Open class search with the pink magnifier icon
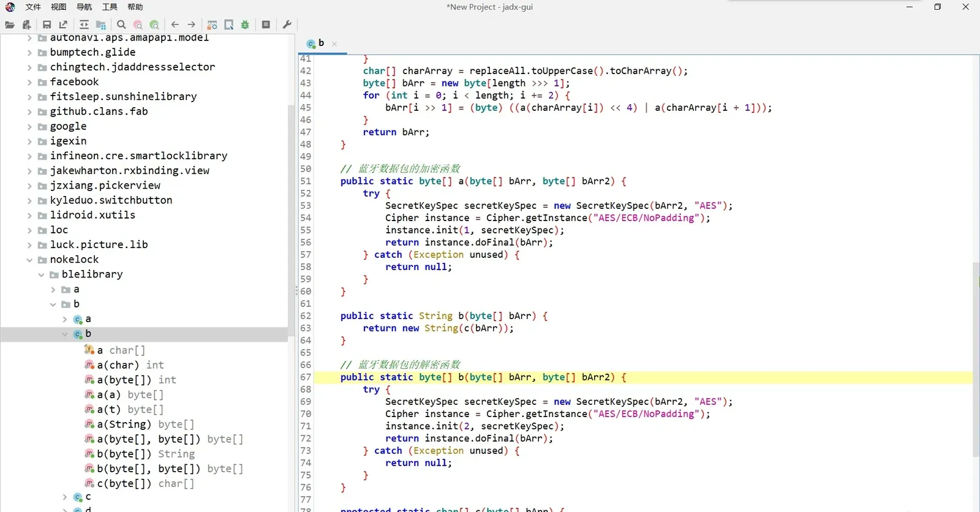Image resolution: width=980 pixels, height=512 pixels. tap(138, 25)
